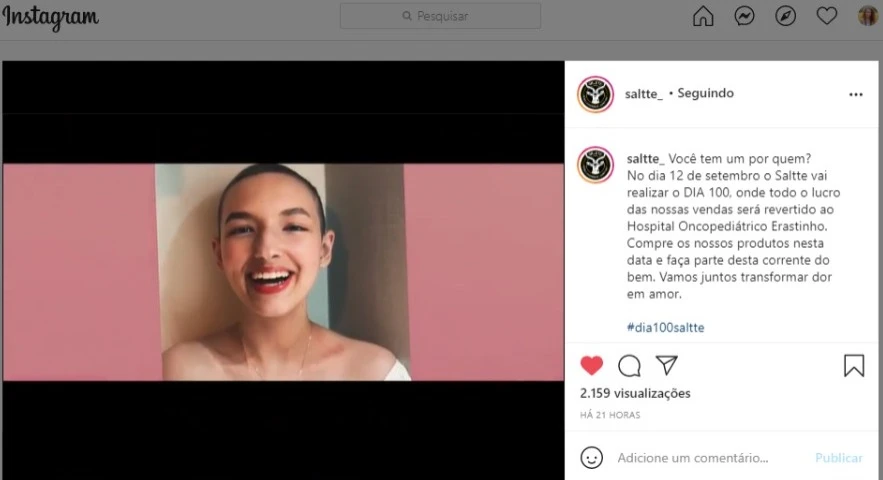Image resolution: width=883 pixels, height=480 pixels.
Task: Share post using paper plane icon
Action: [666, 365]
